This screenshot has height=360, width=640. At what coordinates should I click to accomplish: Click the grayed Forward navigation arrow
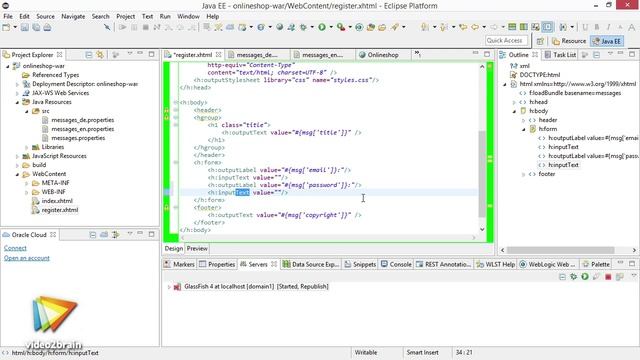[494, 27]
